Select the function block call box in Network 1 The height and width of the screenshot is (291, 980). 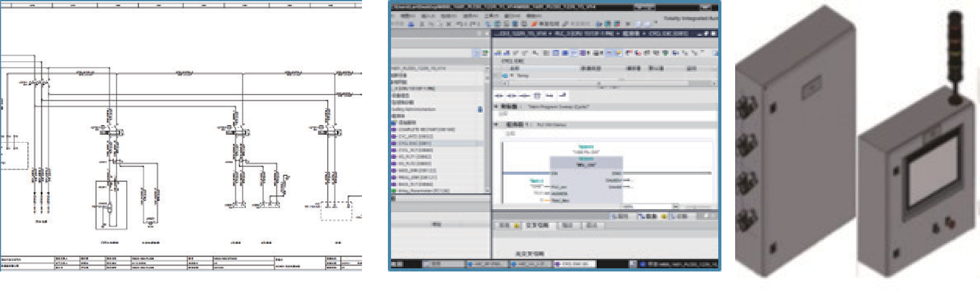pyautogui.click(x=586, y=180)
